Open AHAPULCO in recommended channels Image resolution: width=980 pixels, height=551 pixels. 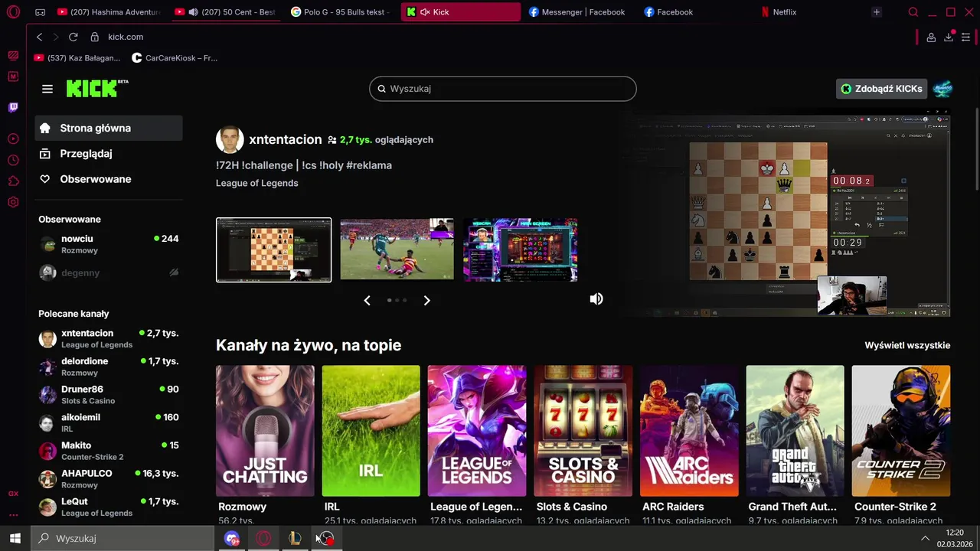(x=109, y=479)
